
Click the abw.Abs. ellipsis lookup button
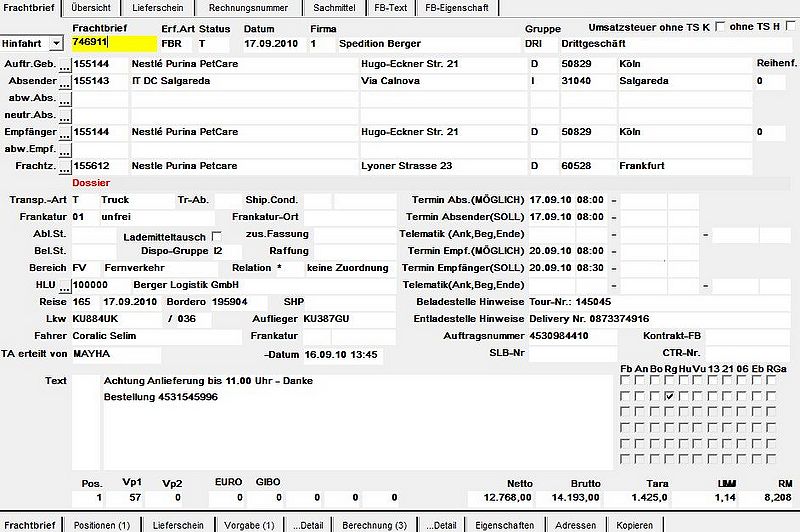[x=65, y=99]
